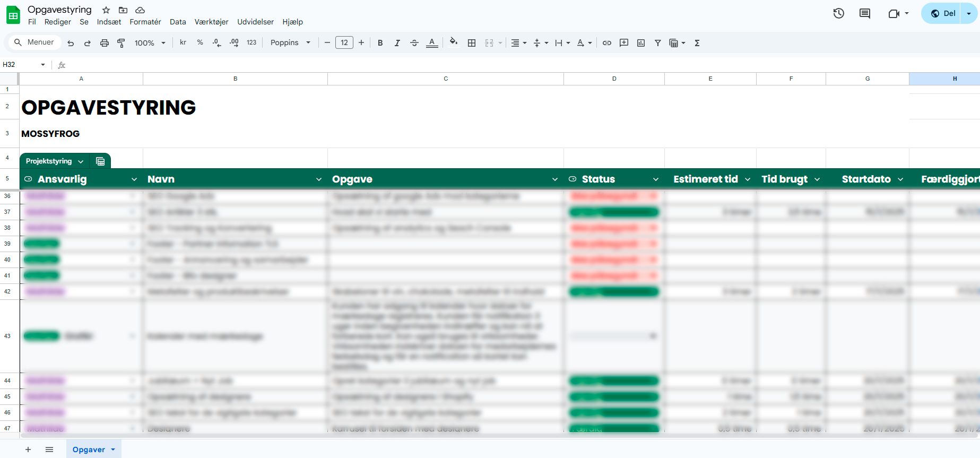The image size is (980, 458).
Task: Open the Formatér menu
Action: [145, 22]
